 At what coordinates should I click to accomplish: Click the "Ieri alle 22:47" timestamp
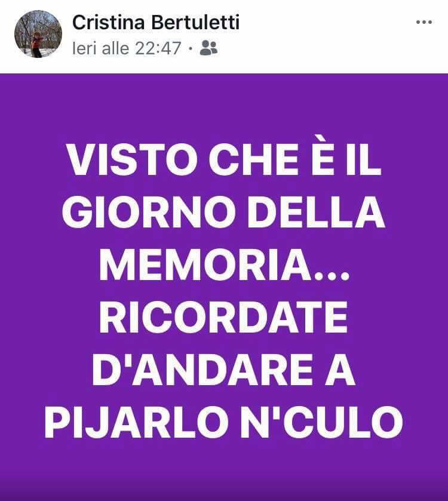(127, 48)
